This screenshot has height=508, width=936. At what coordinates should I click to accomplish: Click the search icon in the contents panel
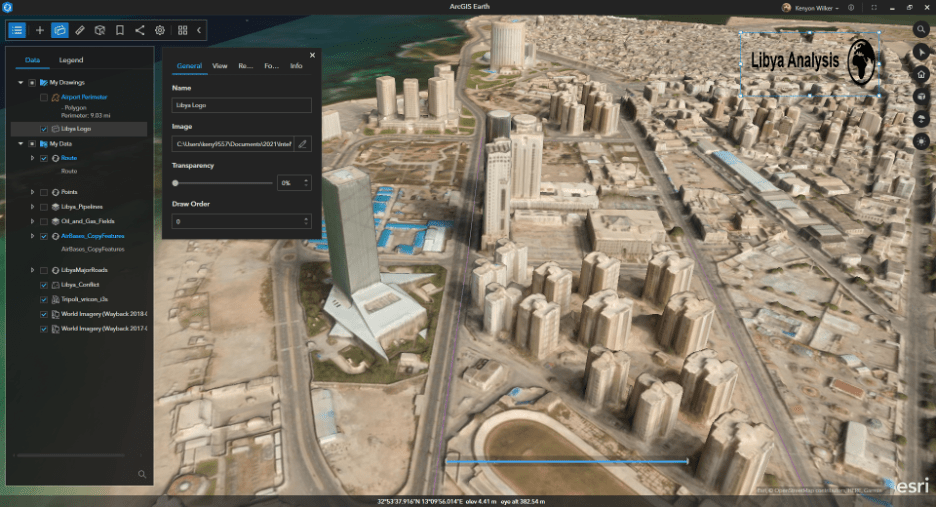[x=142, y=475]
